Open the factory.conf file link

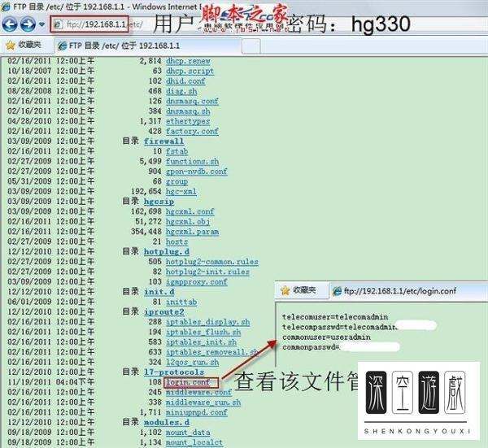click(192, 131)
